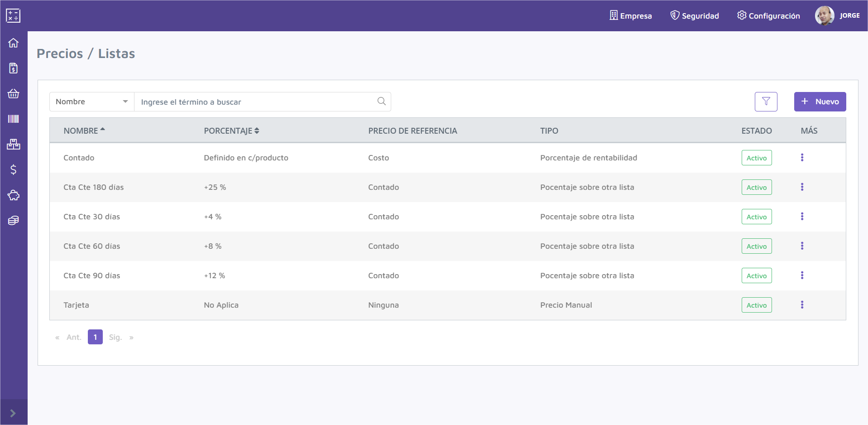Click the +25 % percentage cell

tap(215, 187)
